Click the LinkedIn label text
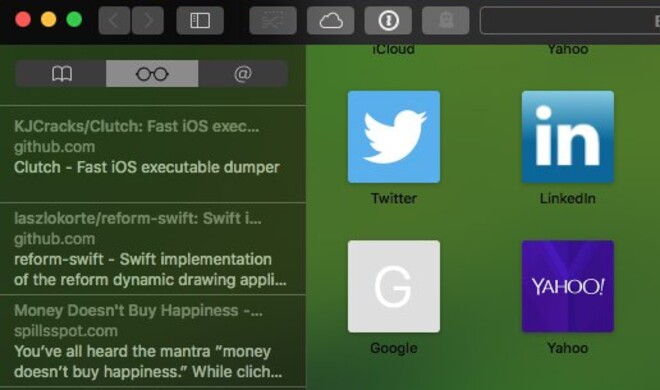Screen dimensions: 660x390 [x=568, y=198]
